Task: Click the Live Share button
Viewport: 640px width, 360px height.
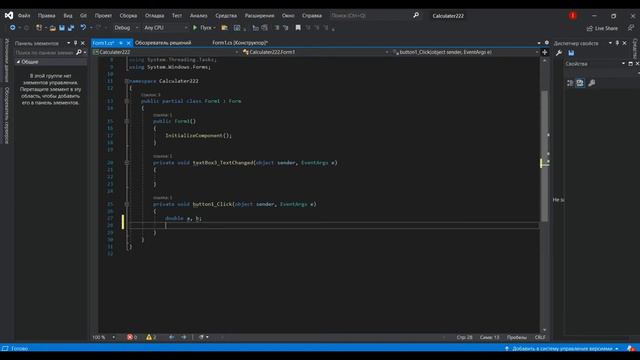Action: (x=602, y=28)
